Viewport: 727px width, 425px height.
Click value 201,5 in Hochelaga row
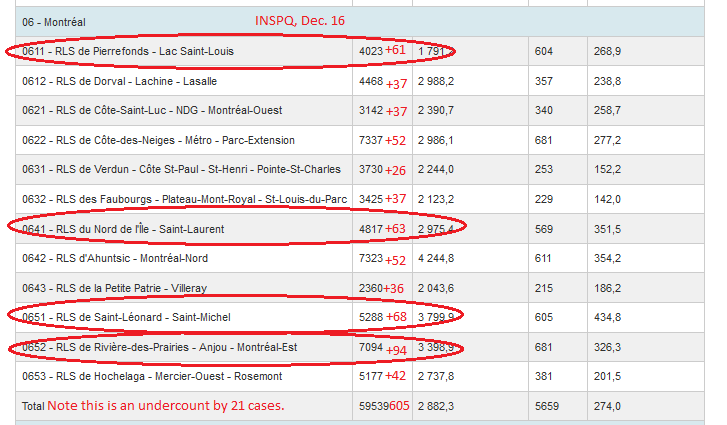pos(607,376)
